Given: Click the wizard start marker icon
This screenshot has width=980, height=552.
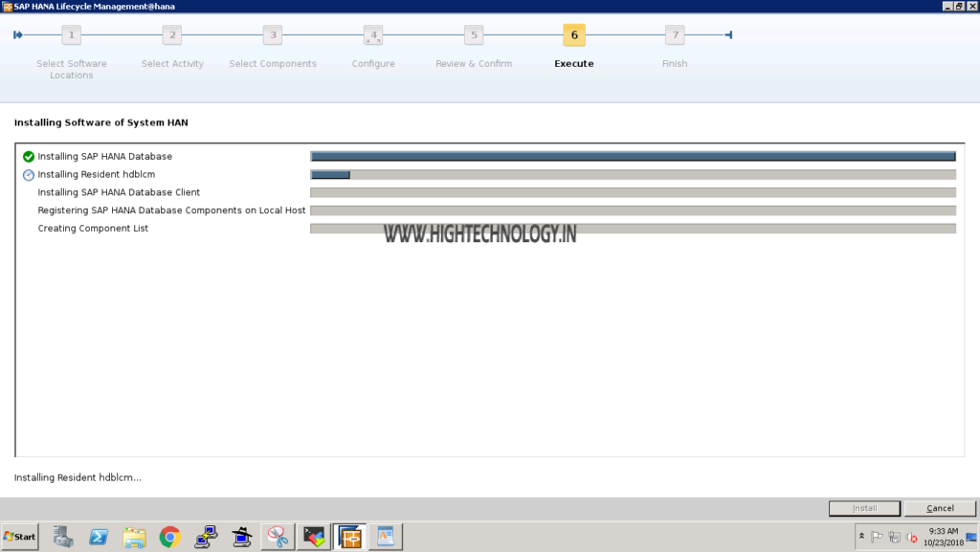Looking at the screenshot, I should pos(18,35).
